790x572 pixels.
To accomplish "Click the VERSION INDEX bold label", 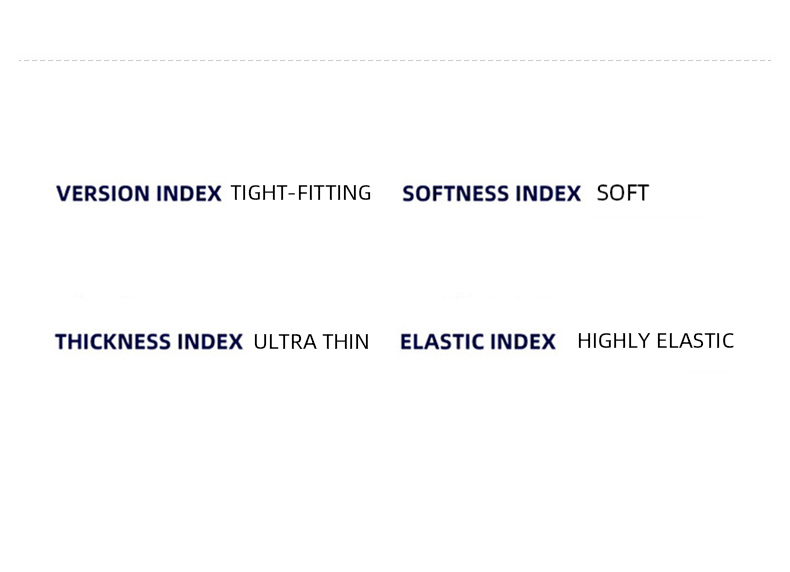I will 139,194.
